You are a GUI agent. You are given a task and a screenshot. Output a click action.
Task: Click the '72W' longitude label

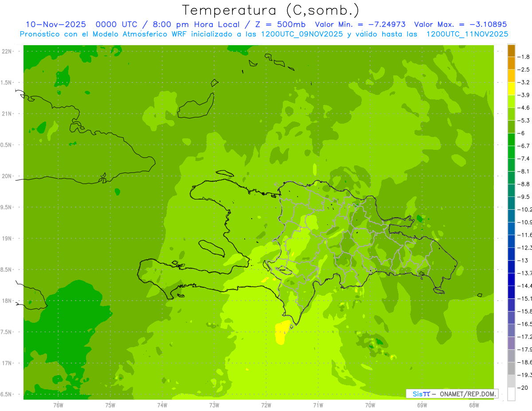tap(266, 405)
